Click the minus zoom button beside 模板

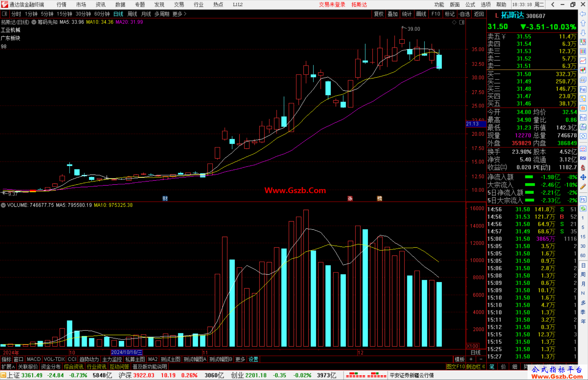pos(481,359)
